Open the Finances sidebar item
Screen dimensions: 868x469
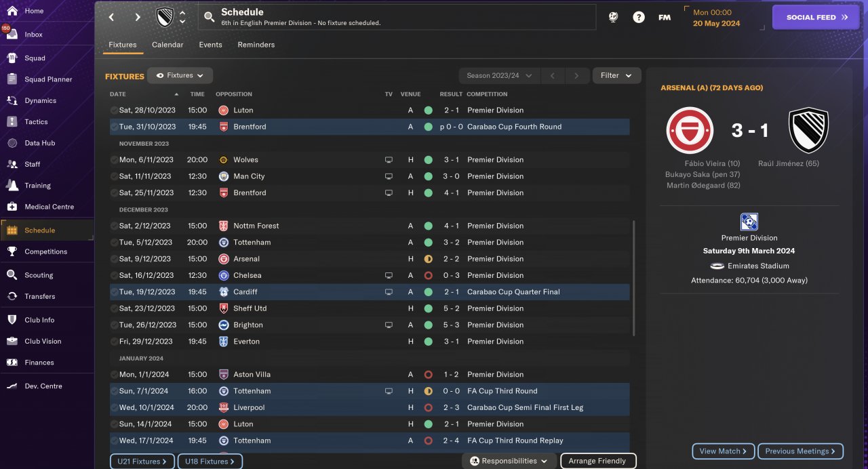pyautogui.click(x=39, y=363)
